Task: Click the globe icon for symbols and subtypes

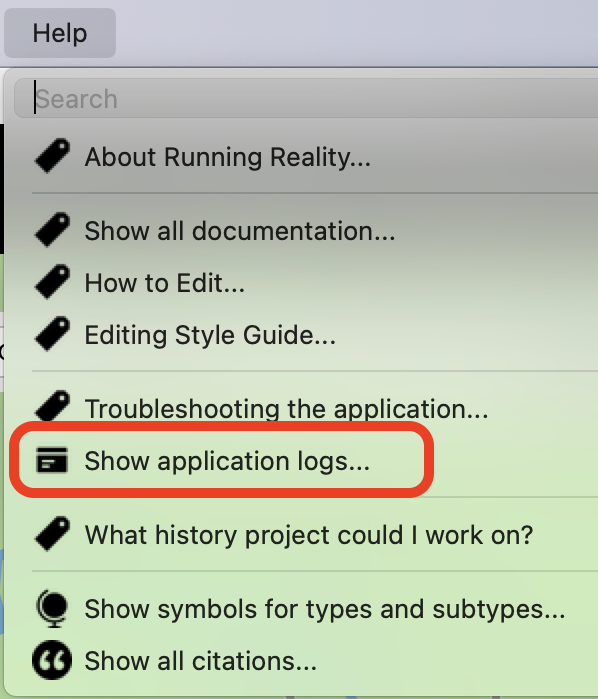Action: [x=52, y=609]
